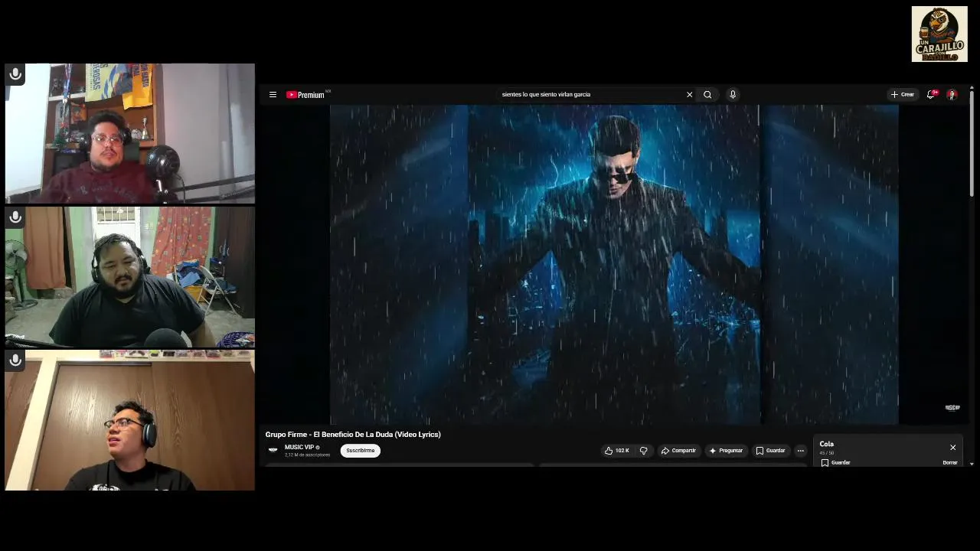Click the Un Carajillo channel logo

pos(939,34)
